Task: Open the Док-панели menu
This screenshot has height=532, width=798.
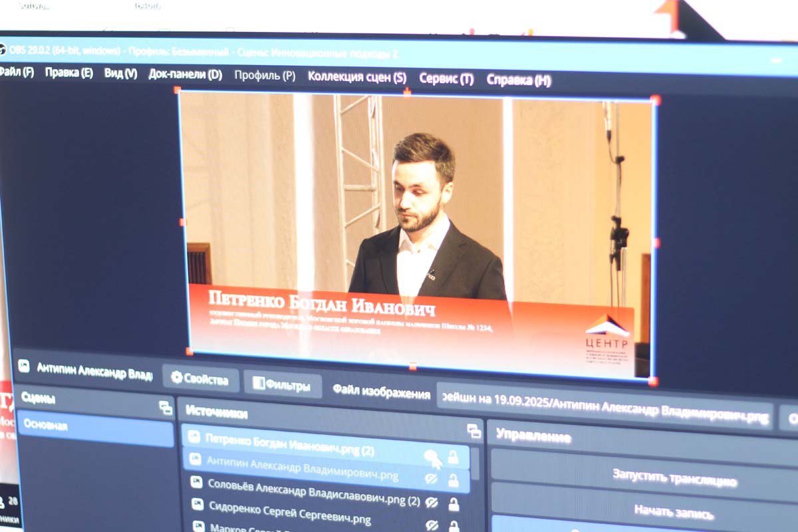Action: click(x=185, y=74)
